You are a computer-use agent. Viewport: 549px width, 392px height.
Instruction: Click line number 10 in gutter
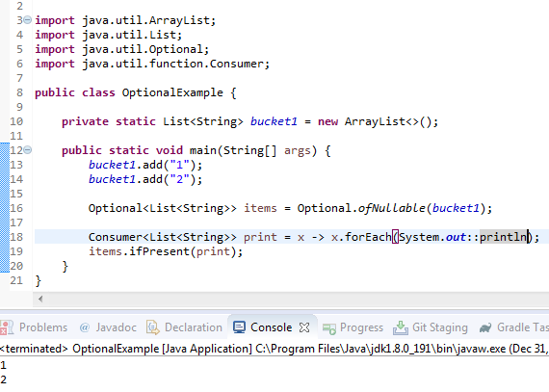click(16, 121)
